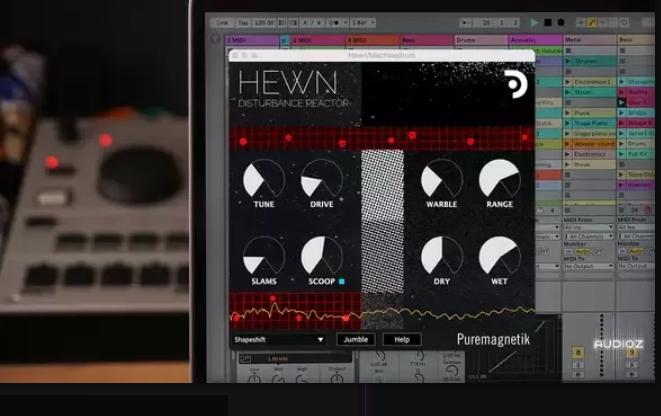Screen dimensions: 661x416
Task: Click the Range knob
Action: click(x=500, y=180)
